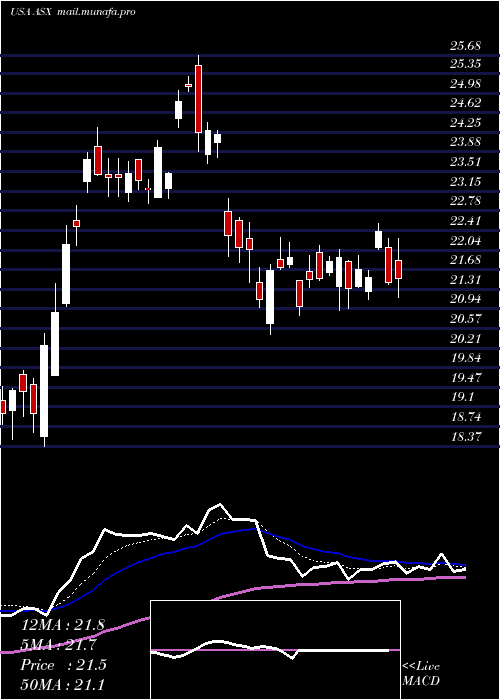Click the <<Live MACD label

click(x=421, y=674)
